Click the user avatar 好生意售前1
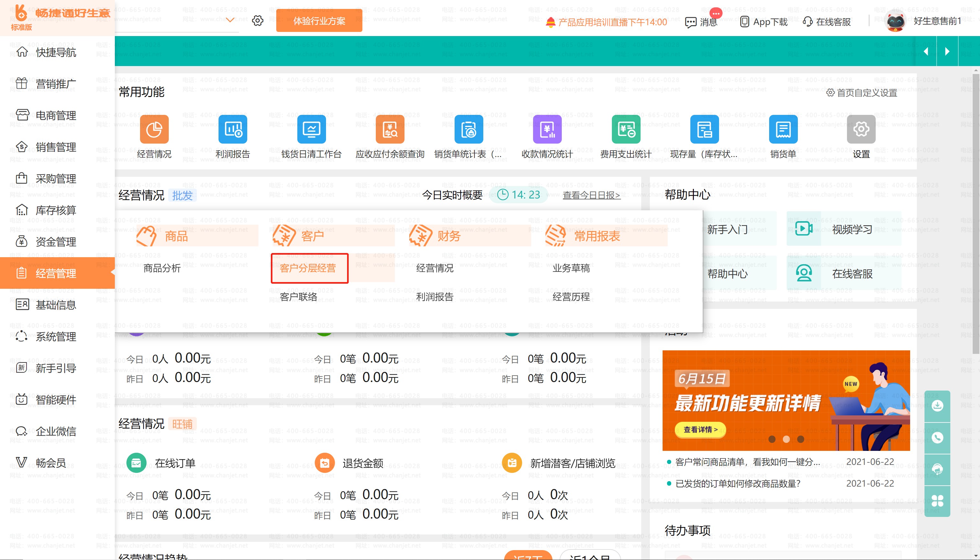This screenshot has width=980, height=560. (x=895, y=21)
